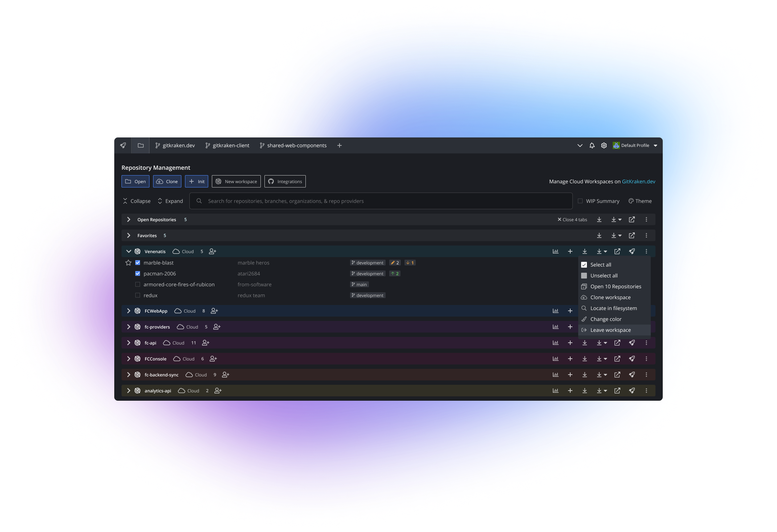
Task: Open Favorites section three-dot menu
Action: (646, 235)
